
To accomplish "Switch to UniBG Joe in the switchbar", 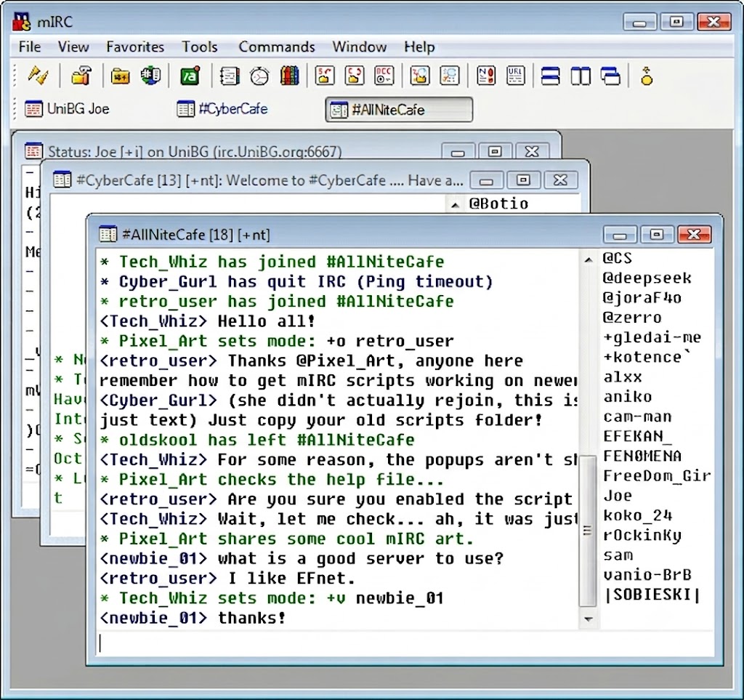I will point(68,109).
